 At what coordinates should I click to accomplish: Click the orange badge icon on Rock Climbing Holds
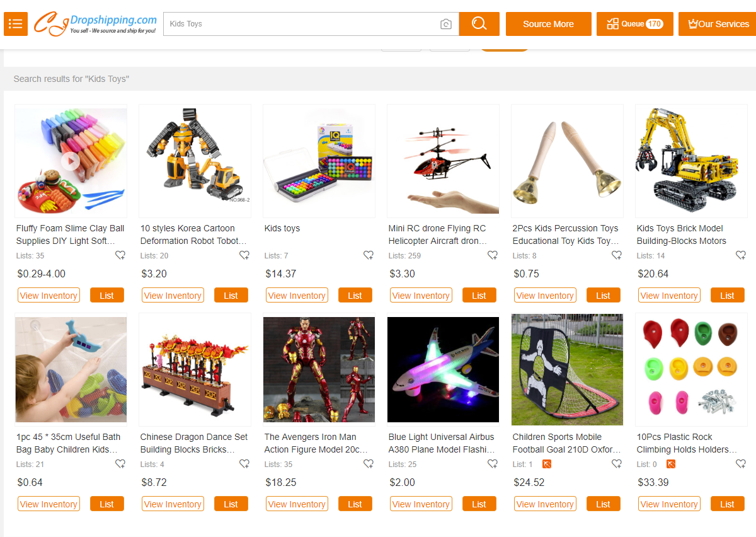pos(671,465)
